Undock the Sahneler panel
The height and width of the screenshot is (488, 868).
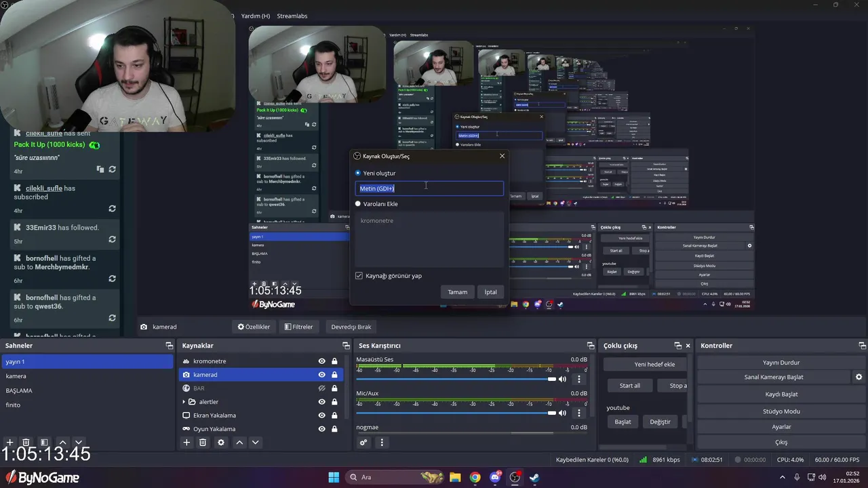(169, 346)
